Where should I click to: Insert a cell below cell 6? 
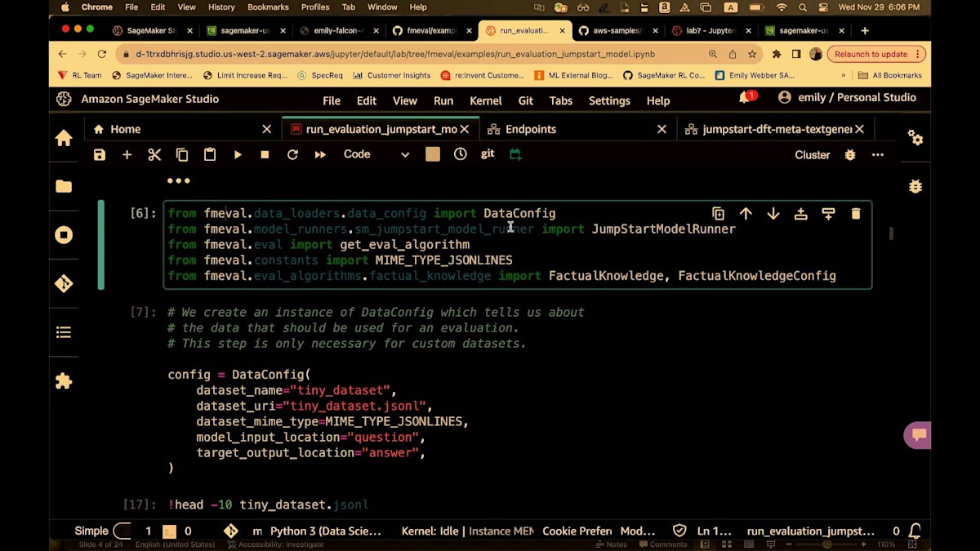pos(828,214)
